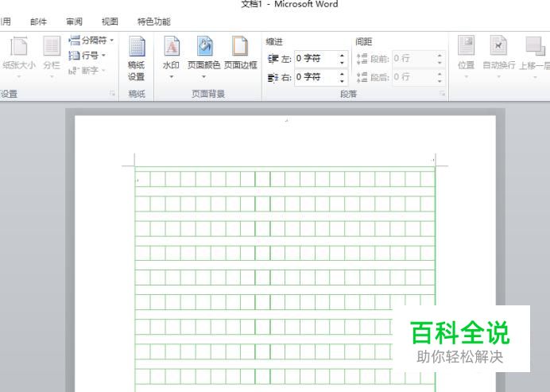Decrease the left indent with down arrow
This screenshot has width=550, height=392.
pos(342,63)
